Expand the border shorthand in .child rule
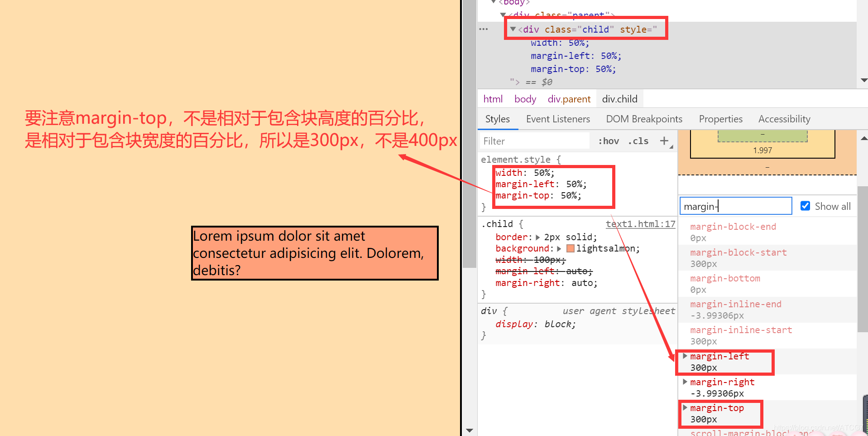The height and width of the screenshot is (436, 868). point(537,237)
